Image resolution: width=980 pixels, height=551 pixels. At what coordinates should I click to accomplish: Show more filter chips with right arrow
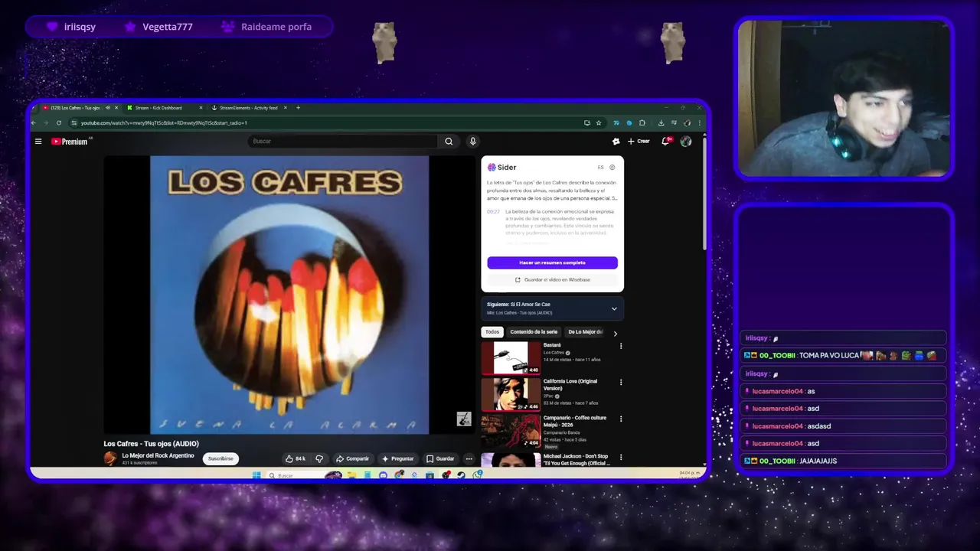click(615, 333)
